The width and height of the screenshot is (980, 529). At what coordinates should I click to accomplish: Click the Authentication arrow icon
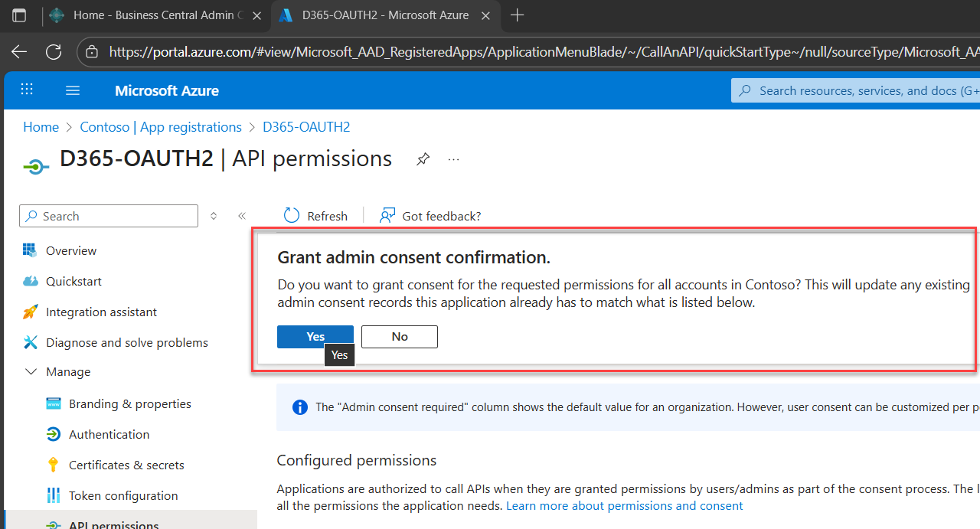click(54, 434)
